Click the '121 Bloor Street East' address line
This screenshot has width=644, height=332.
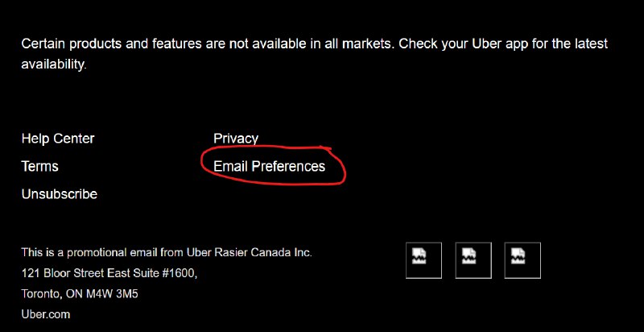pos(73,273)
